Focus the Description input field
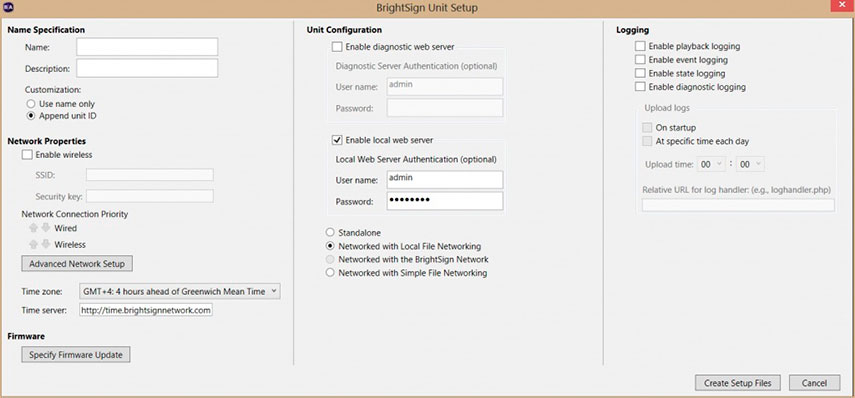Viewport: 855px width, 398px height. [147, 68]
